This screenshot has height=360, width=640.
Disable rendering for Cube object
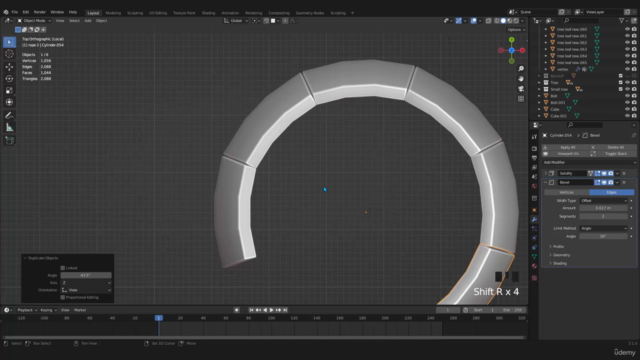coord(634,109)
